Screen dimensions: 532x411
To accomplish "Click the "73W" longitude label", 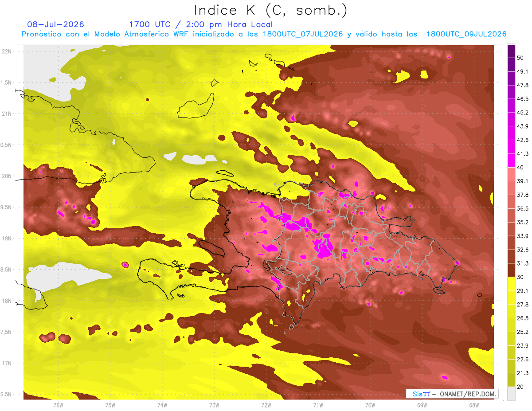I will tap(214, 405).
